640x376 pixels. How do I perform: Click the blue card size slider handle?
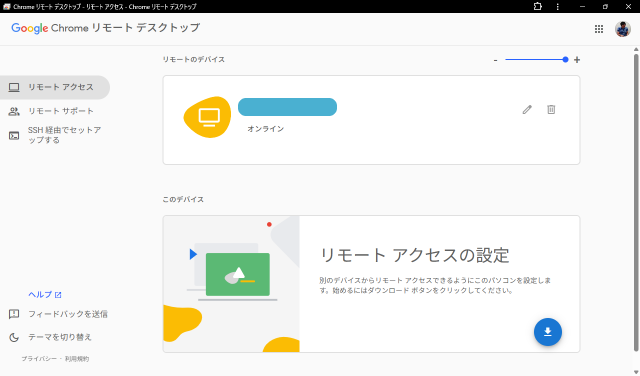[x=565, y=60]
